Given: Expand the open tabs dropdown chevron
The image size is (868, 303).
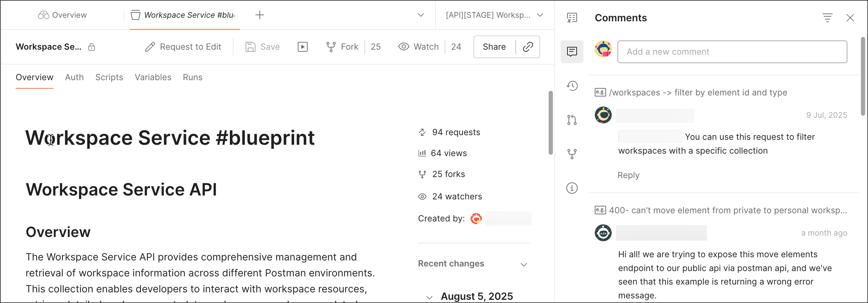Looking at the screenshot, I should [x=421, y=15].
